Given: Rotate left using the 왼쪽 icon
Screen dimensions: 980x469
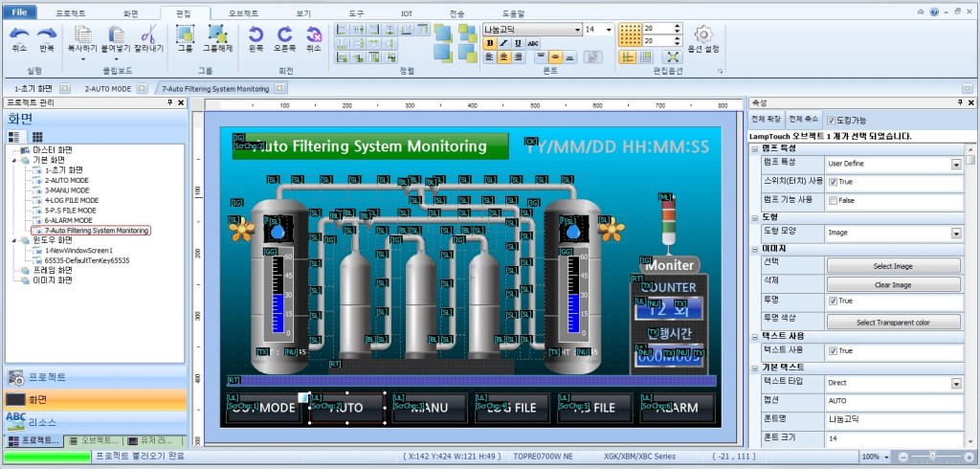Looking at the screenshot, I should (x=256, y=35).
